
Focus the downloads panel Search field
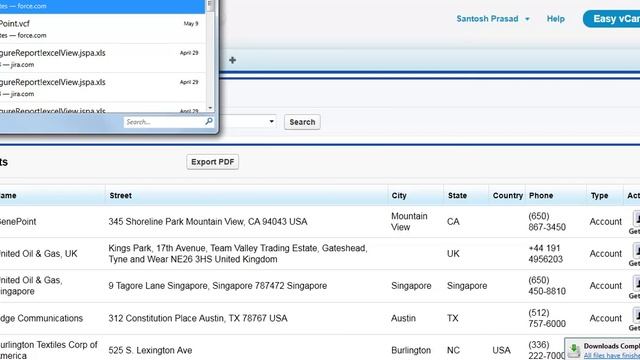point(164,122)
